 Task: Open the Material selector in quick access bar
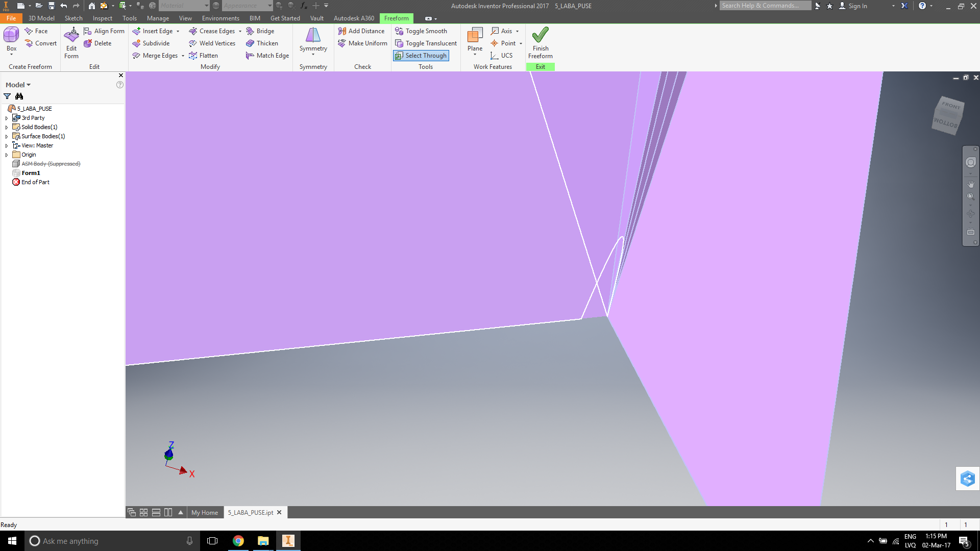tap(184, 6)
